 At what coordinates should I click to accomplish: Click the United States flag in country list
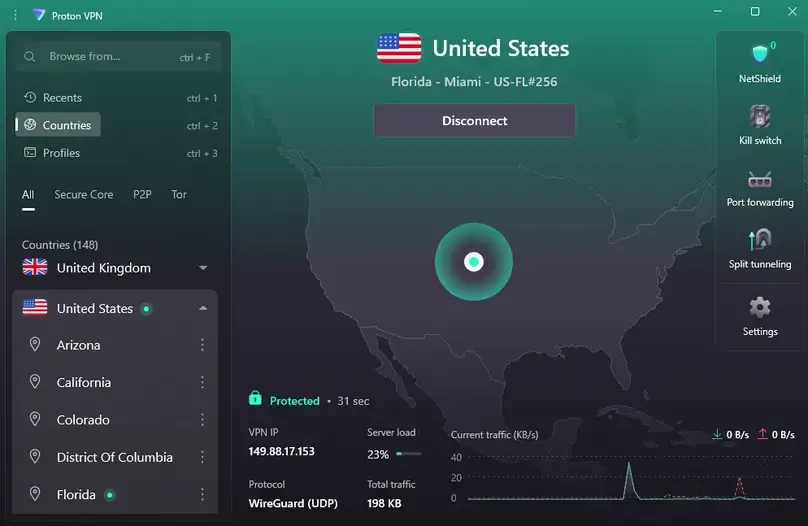click(35, 308)
